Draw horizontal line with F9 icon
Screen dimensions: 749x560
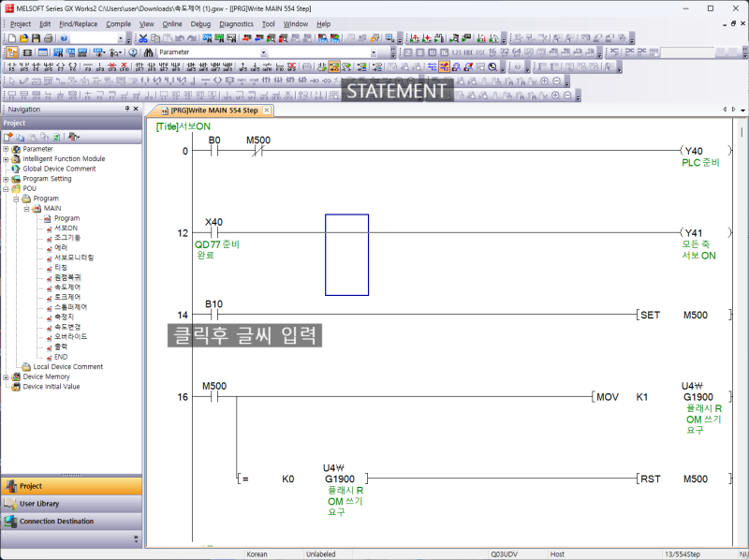tap(88, 66)
